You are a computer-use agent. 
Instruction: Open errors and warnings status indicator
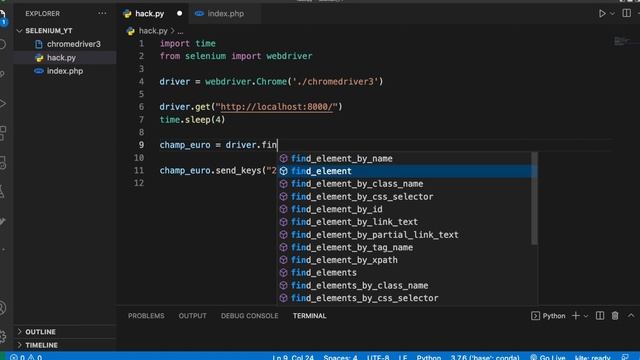(26, 357)
